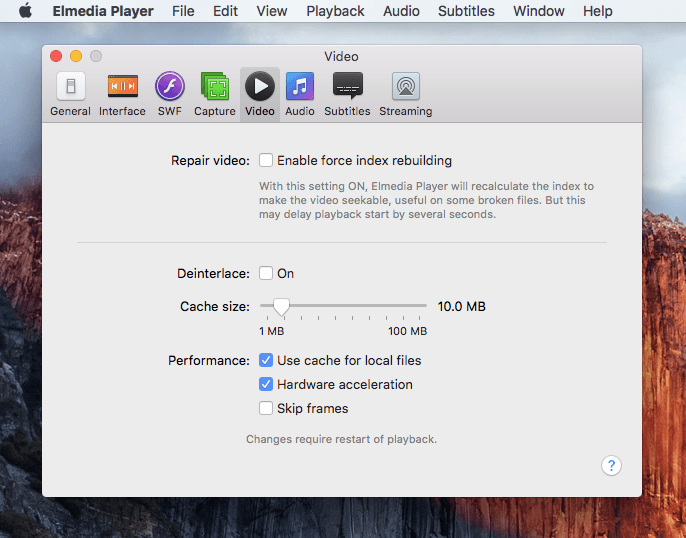Viewport: 686px width, 538px height.
Task: Uncheck Use cache for local files
Action: point(266,360)
